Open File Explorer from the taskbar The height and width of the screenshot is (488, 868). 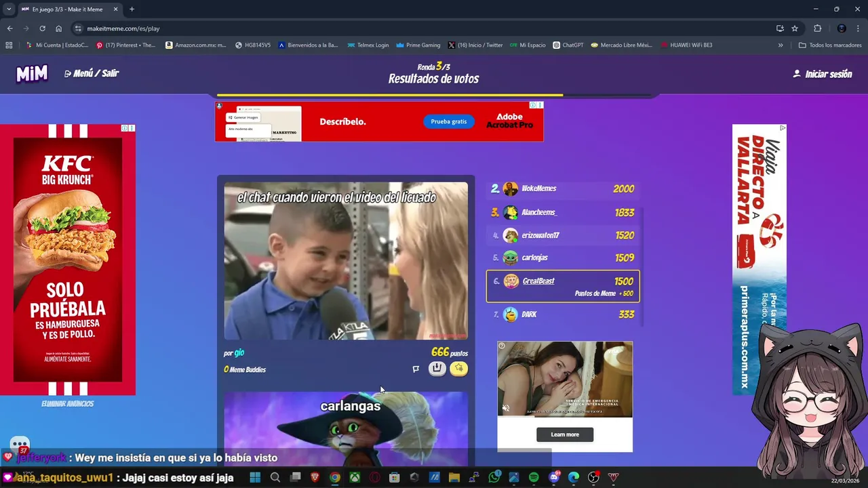(x=454, y=478)
